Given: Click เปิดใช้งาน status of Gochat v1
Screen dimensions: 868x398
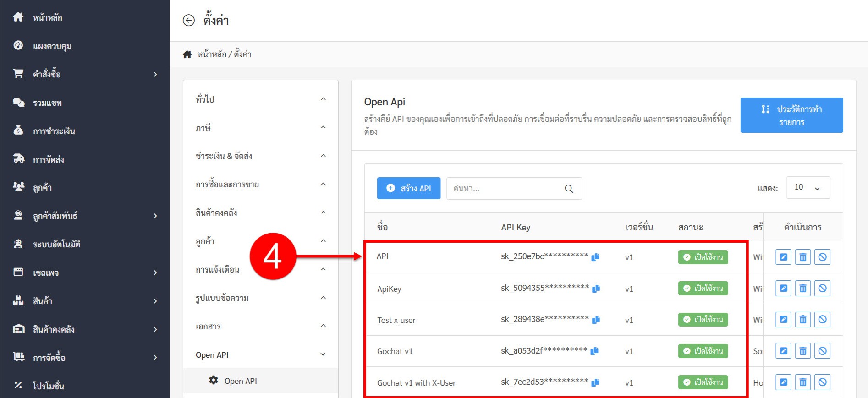Looking at the screenshot, I should (703, 351).
